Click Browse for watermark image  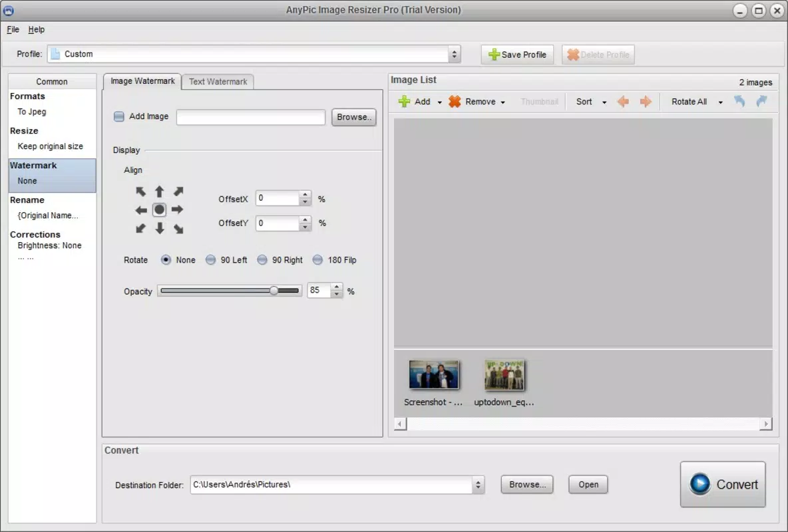[x=354, y=117]
